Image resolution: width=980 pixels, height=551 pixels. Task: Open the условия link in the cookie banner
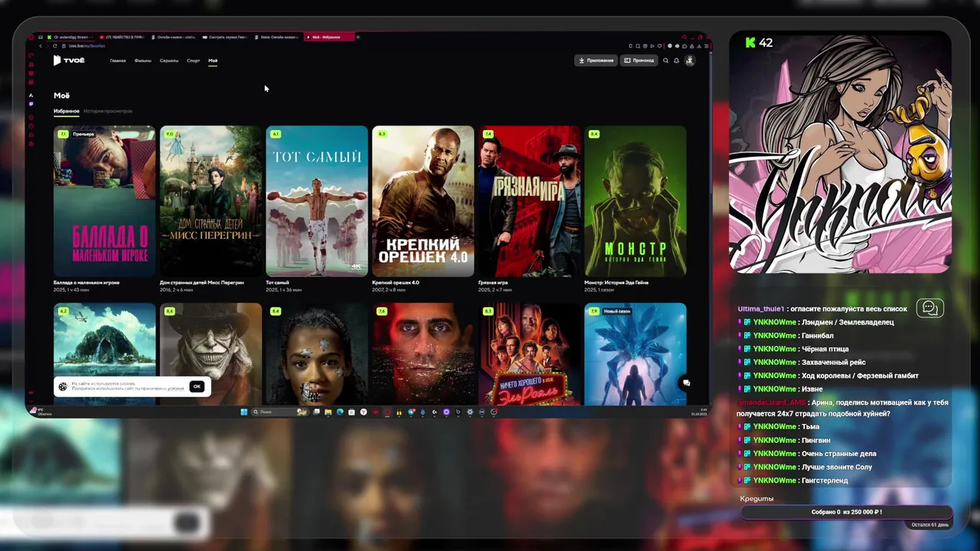pyautogui.click(x=176, y=389)
